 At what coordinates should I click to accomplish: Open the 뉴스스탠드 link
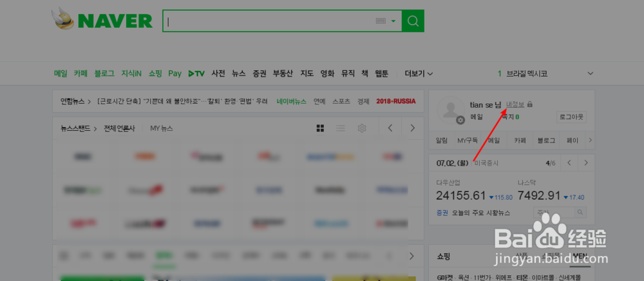(x=75, y=128)
